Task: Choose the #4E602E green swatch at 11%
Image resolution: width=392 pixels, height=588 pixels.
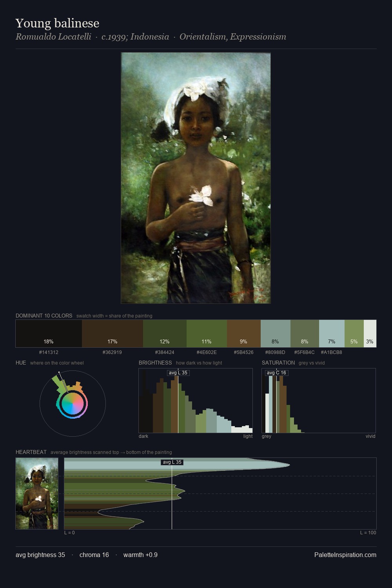Action: [207, 334]
